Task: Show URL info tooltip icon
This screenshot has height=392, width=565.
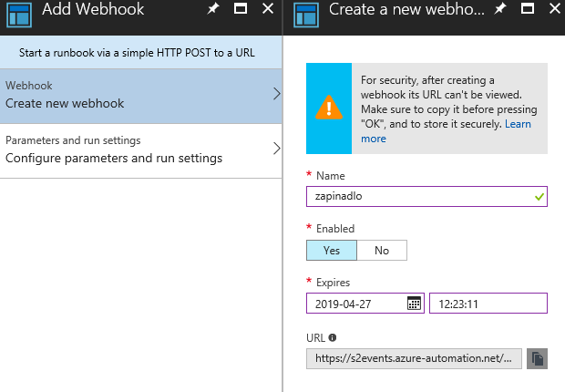Action: 333,338
